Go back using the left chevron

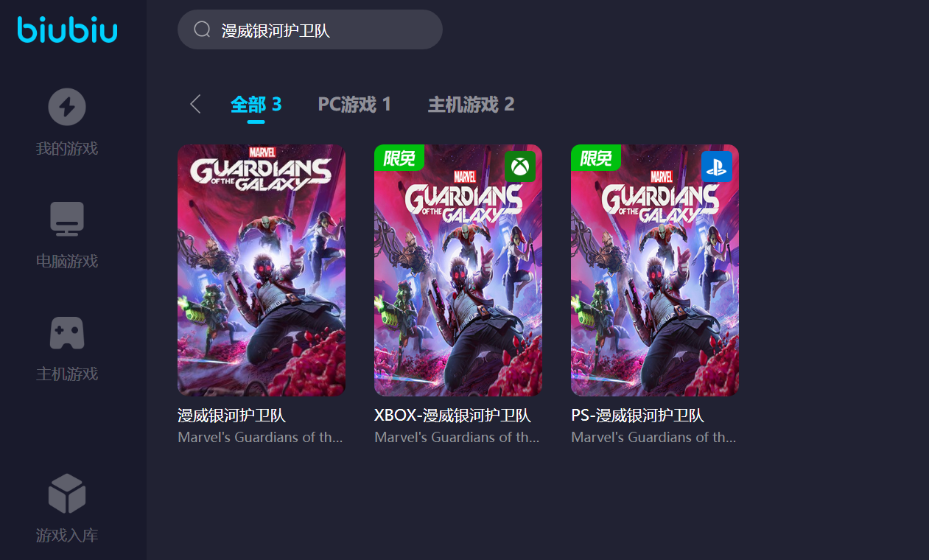pyautogui.click(x=195, y=104)
